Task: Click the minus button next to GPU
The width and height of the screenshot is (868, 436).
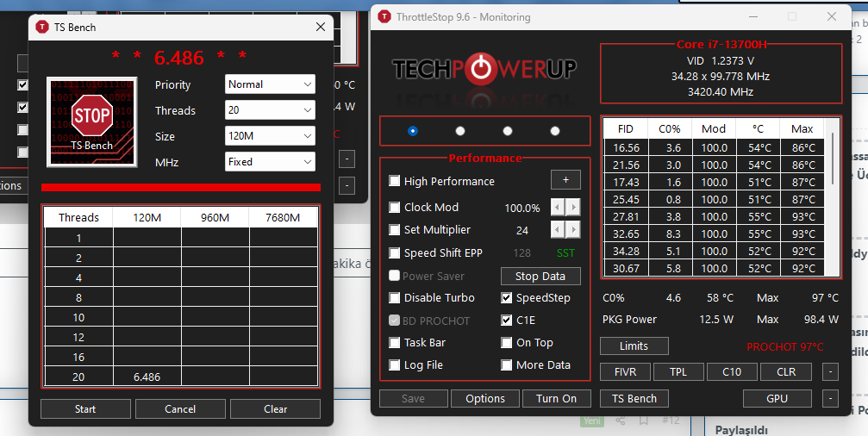Action: point(830,398)
